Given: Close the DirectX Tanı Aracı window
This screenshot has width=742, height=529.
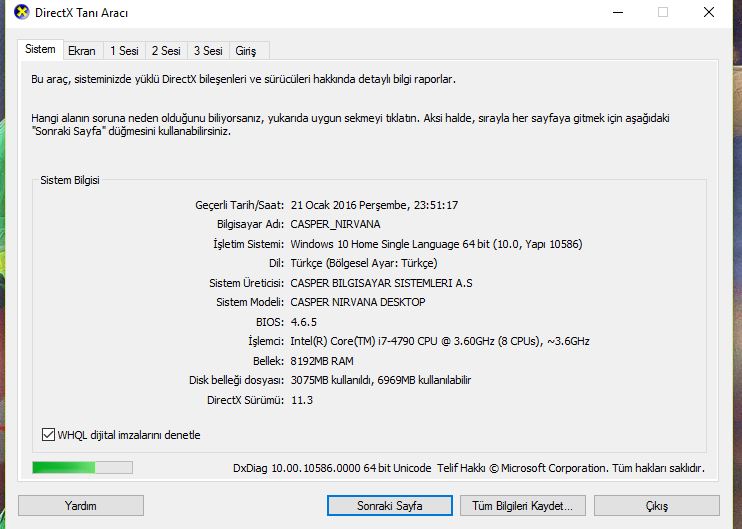Looking at the screenshot, I should 708,12.
